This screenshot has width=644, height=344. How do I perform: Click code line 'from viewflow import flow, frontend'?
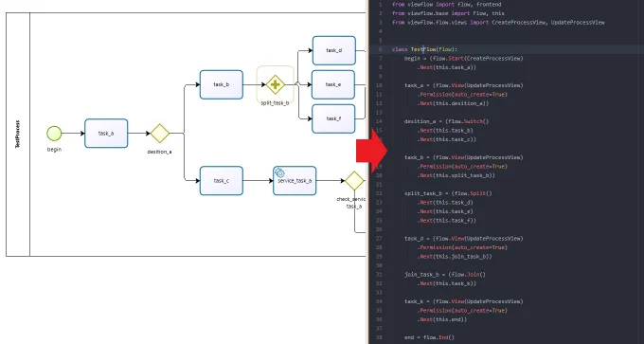coord(446,5)
